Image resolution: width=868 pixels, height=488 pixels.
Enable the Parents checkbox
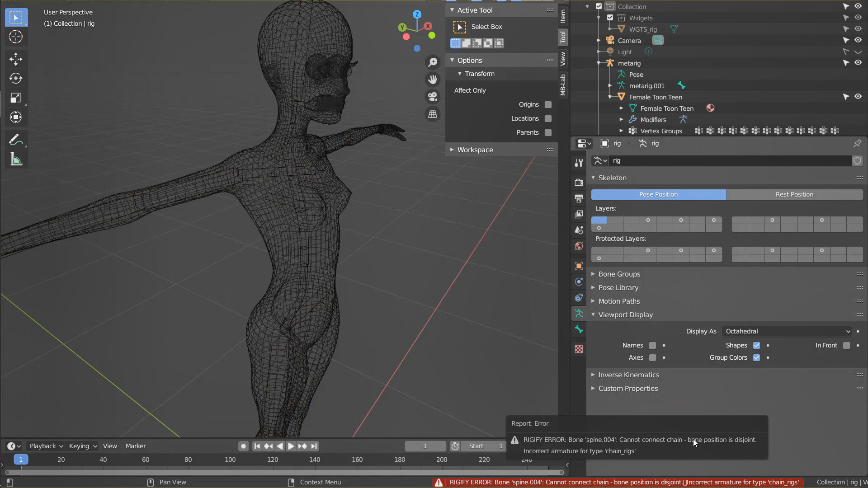548,132
